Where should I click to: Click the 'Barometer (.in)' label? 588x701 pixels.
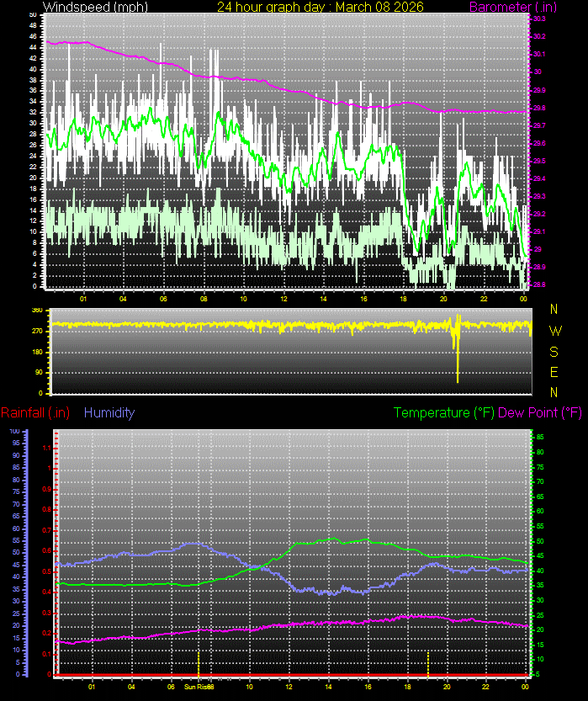[513, 7]
